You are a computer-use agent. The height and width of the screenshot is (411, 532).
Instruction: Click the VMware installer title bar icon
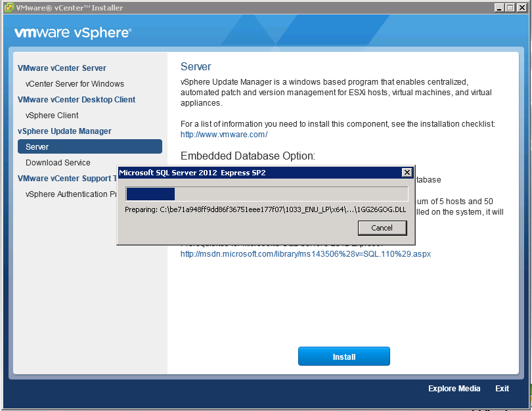9,8
